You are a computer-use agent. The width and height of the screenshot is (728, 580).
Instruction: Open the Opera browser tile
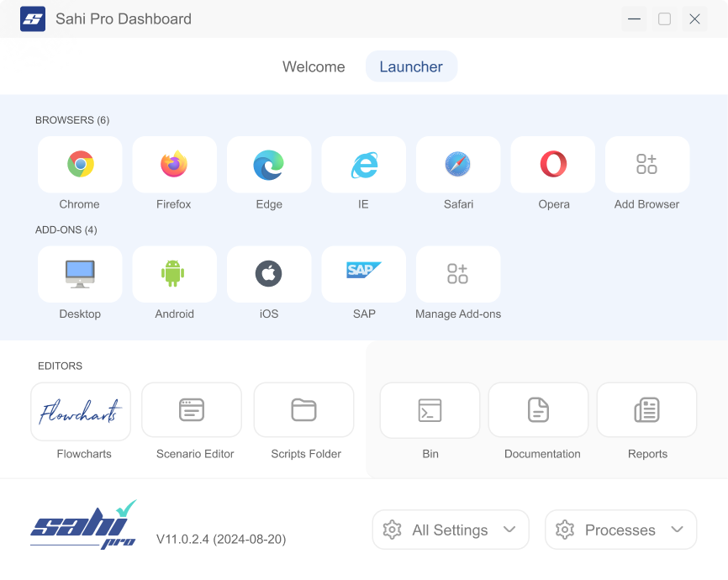pyautogui.click(x=553, y=165)
